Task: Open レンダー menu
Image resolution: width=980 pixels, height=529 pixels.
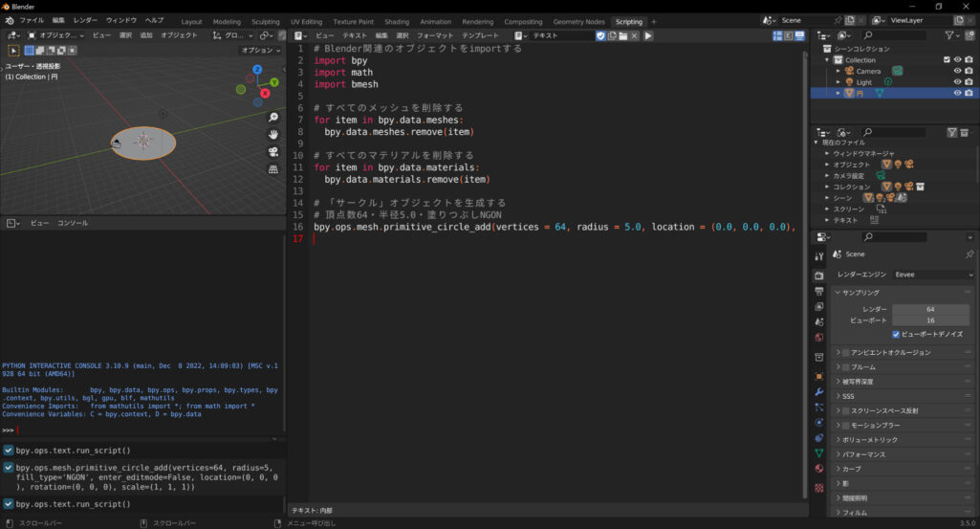Action: [x=85, y=21]
